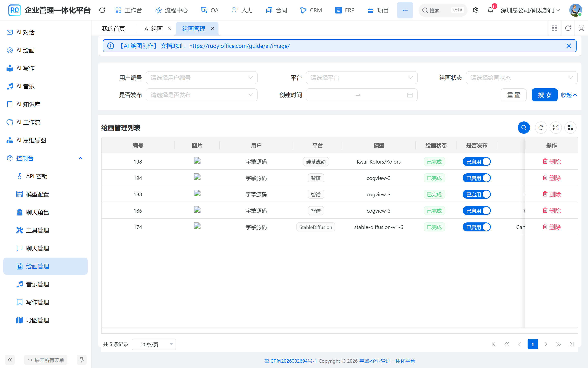Refresh the 绘画管理列表 table
This screenshot has height=368, width=588.
pyautogui.click(x=541, y=128)
